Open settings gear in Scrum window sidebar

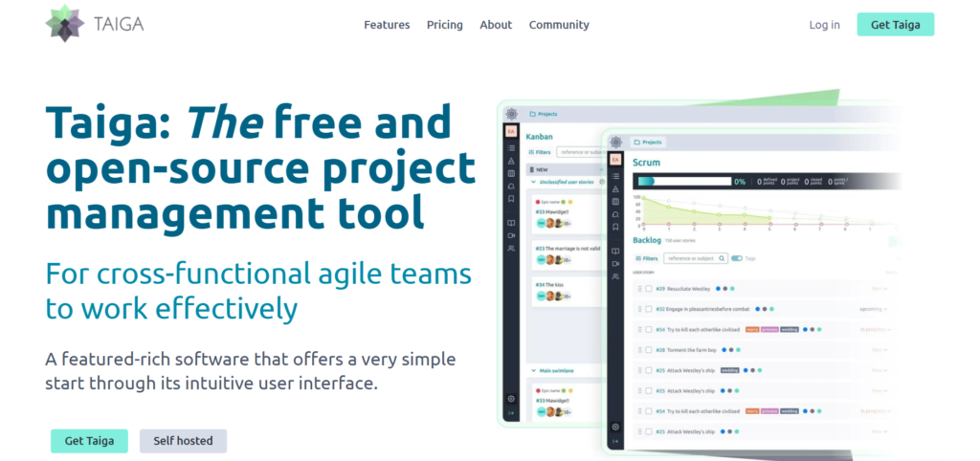pyautogui.click(x=615, y=427)
